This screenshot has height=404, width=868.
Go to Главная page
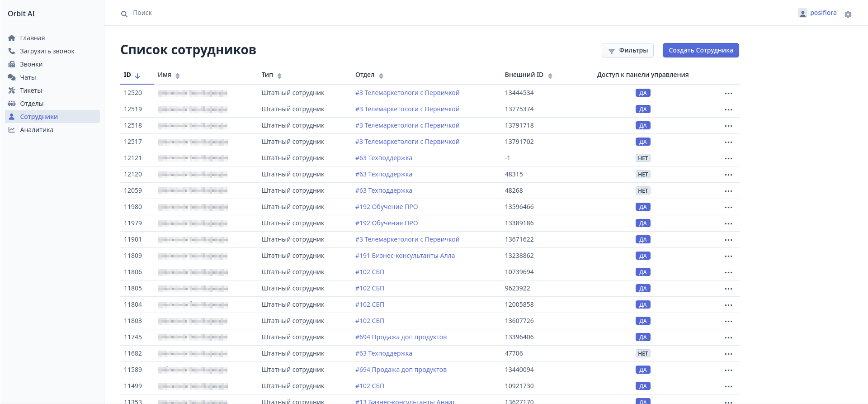pos(32,38)
